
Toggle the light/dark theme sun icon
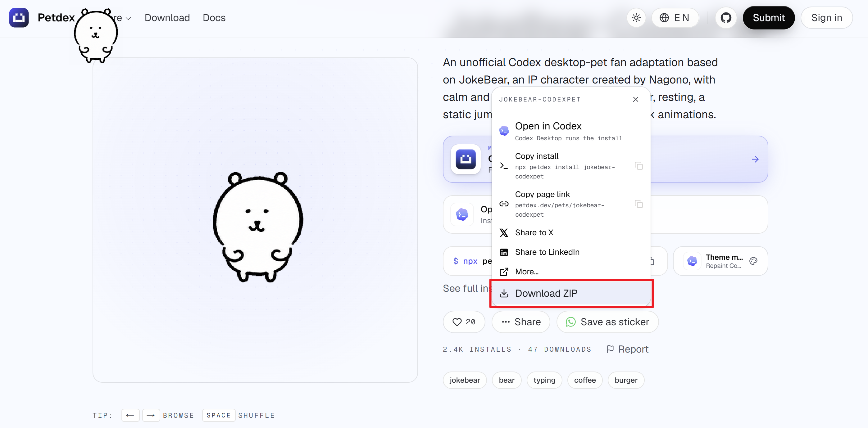tap(636, 17)
